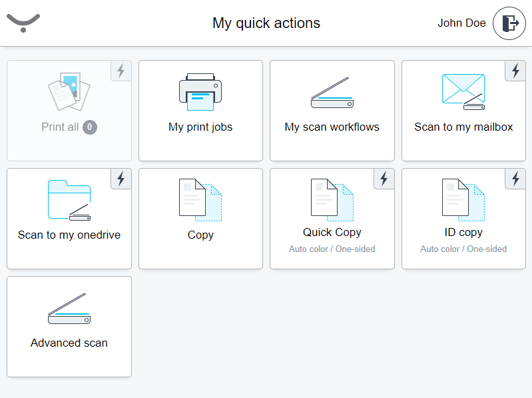Click the Print all stacked pages icon
This screenshot has height=398, width=532.
coord(69,92)
